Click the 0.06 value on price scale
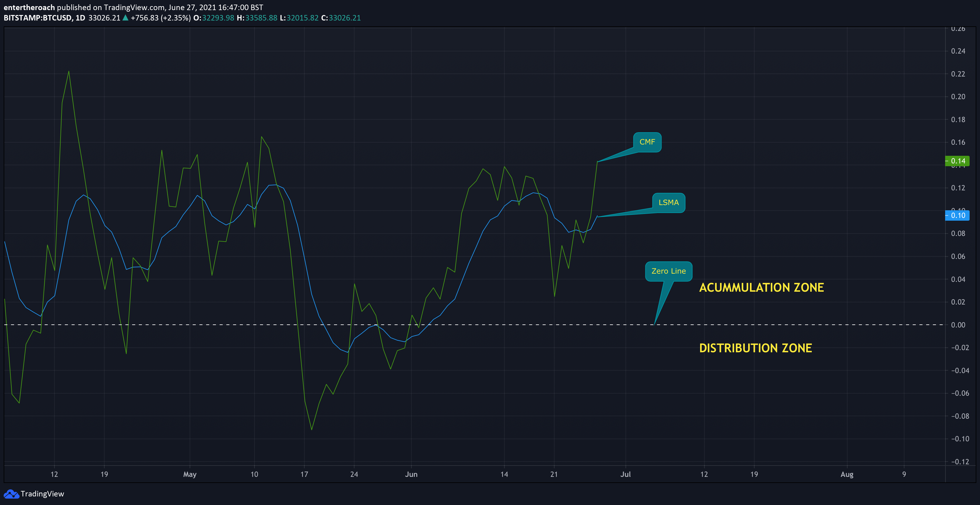Image resolution: width=980 pixels, height=505 pixels. (x=958, y=256)
